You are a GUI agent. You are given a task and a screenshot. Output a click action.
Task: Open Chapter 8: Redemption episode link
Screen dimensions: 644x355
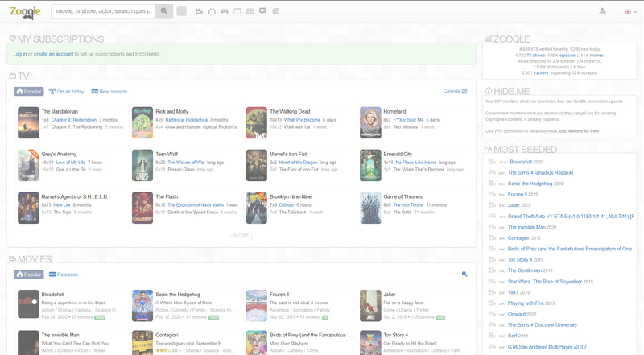(74, 120)
